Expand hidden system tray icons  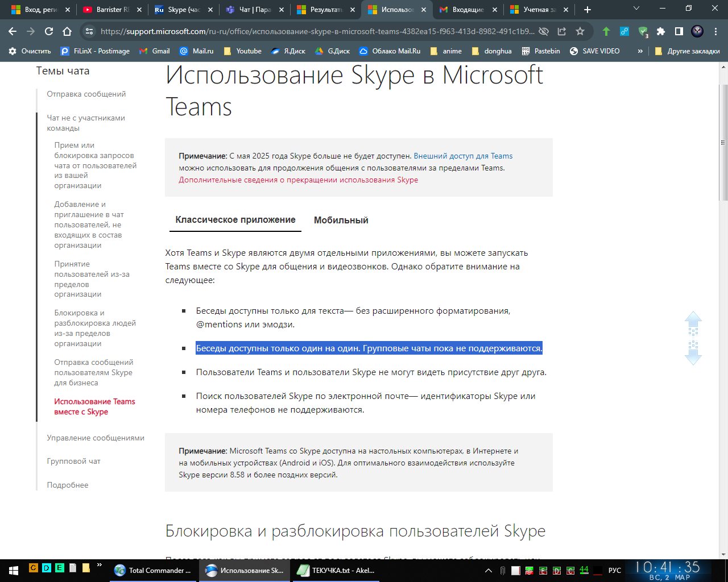(489, 570)
